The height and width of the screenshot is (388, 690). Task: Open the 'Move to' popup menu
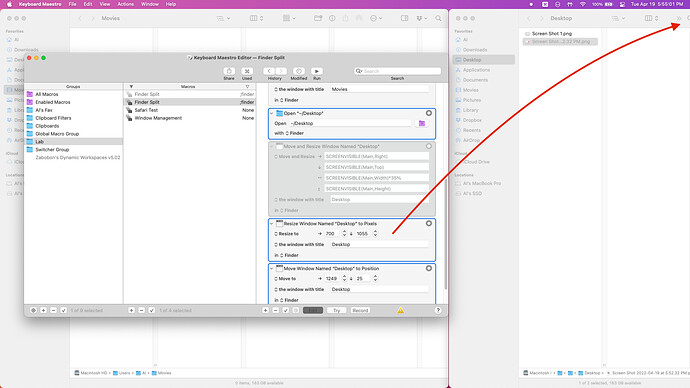point(286,279)
